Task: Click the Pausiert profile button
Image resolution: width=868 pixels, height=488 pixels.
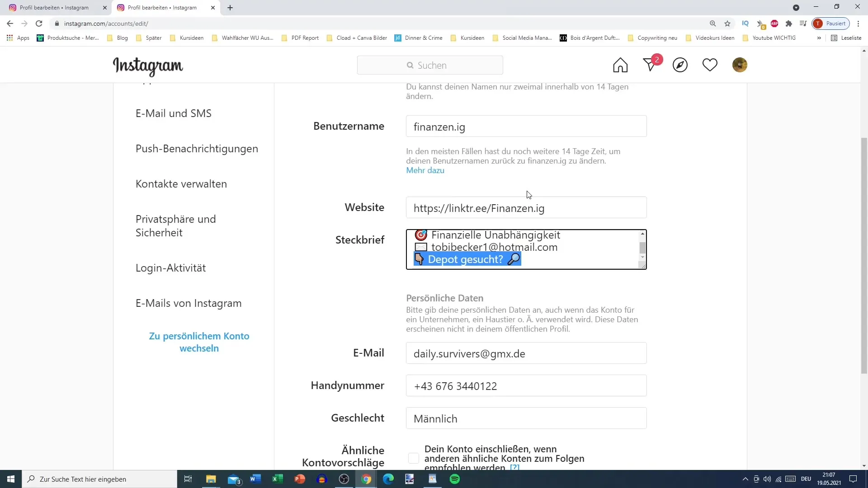Action: 831,23
